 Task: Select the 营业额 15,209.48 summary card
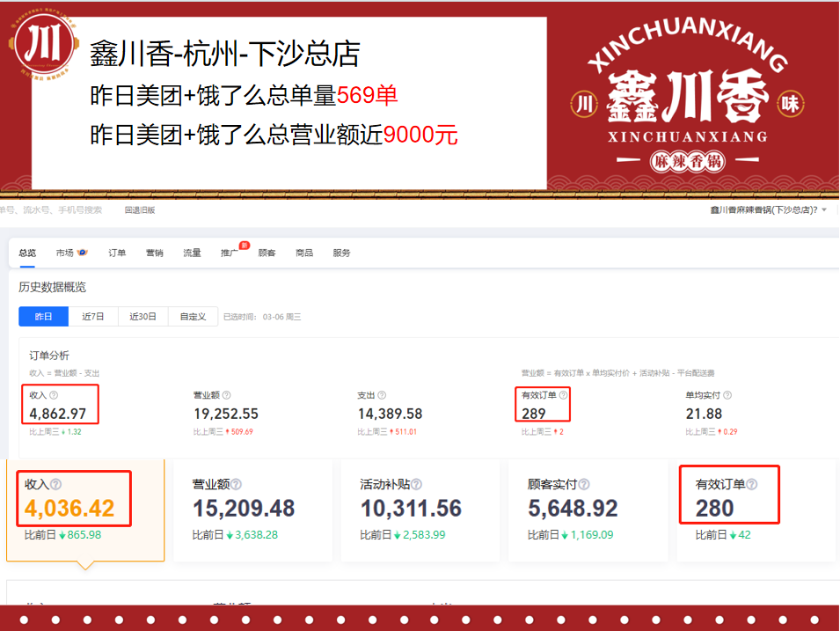click(252, 510)
